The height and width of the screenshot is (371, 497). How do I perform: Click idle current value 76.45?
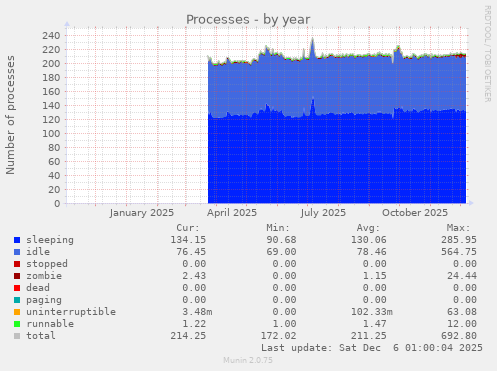click(x=191, y=252)
